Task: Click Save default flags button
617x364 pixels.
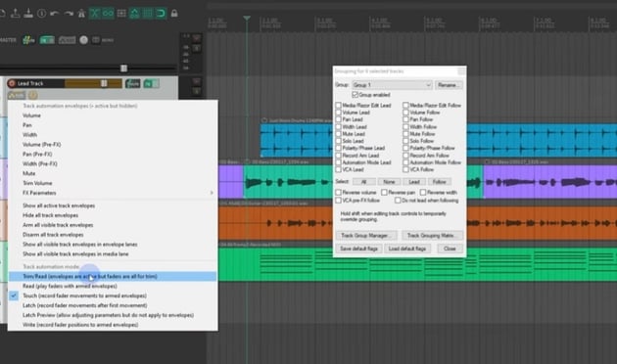Action: (x=358, y=249)
